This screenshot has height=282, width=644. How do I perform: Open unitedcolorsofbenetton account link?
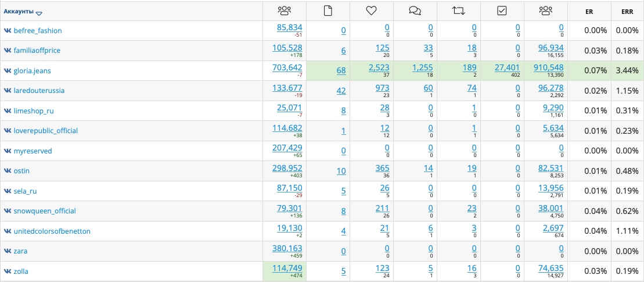point(52,231)
